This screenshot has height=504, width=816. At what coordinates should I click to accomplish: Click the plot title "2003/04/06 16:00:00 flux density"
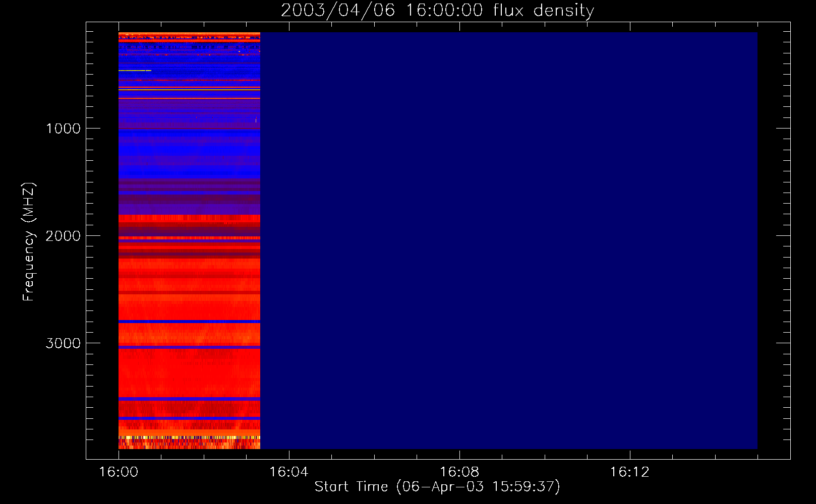(x=437, y=11)
